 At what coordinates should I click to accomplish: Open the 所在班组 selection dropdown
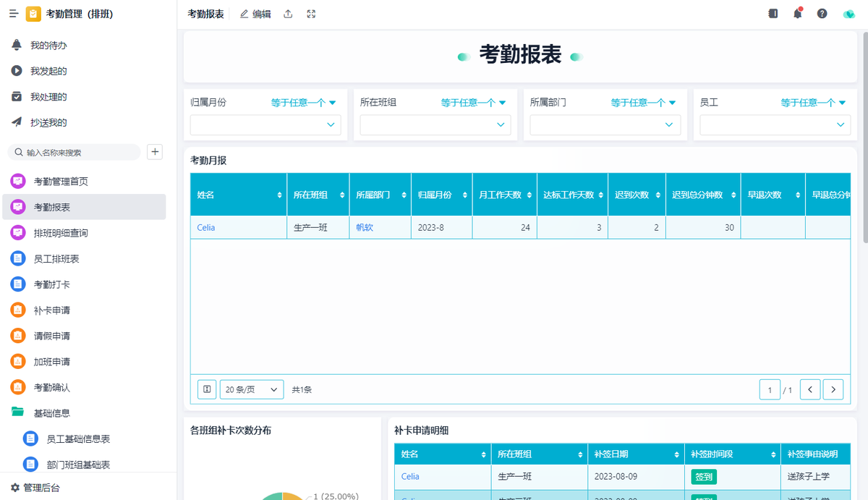[x=434, y=124]
